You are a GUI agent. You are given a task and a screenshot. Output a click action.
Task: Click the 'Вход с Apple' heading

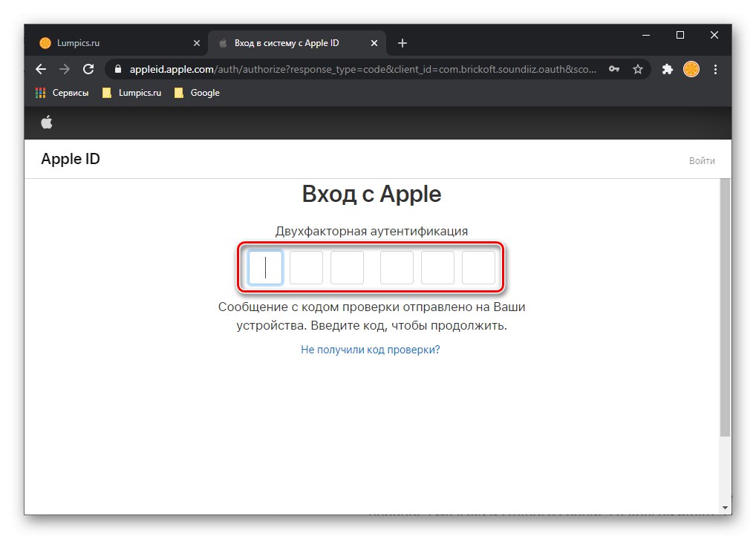coord(372,195)
